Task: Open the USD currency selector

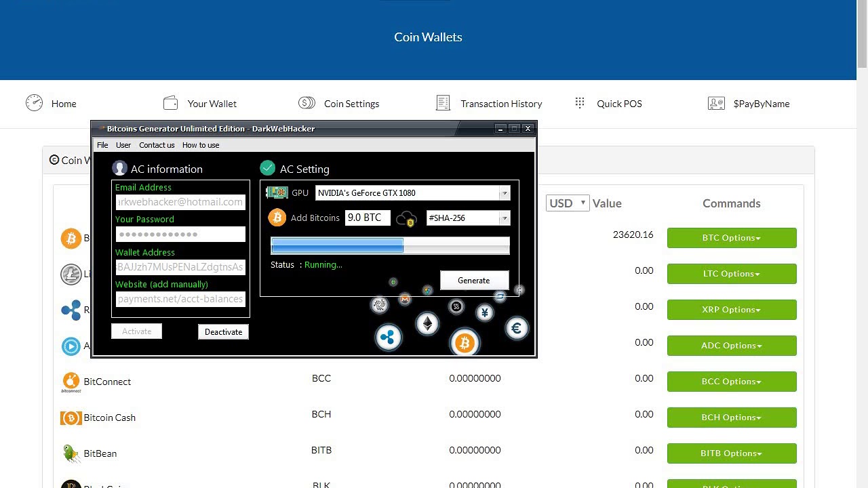Action: click(x=568, y=203)
